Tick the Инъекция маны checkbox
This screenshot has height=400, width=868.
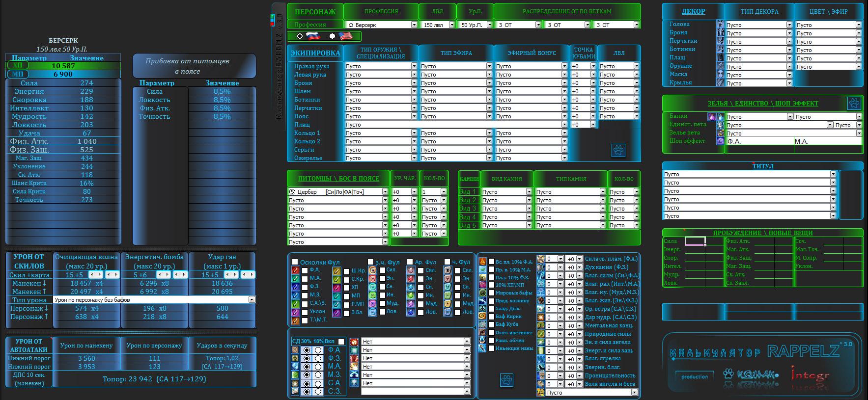click(491, 348)
